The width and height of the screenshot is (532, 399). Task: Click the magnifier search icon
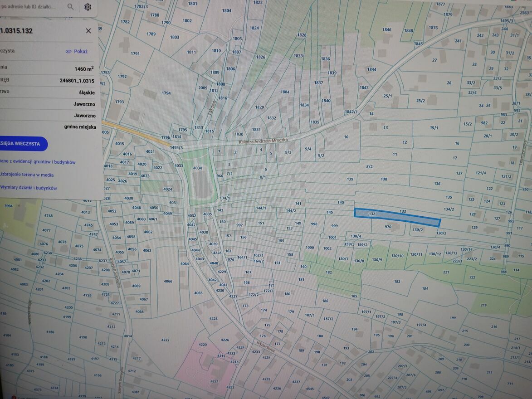(x=70, y=6)
